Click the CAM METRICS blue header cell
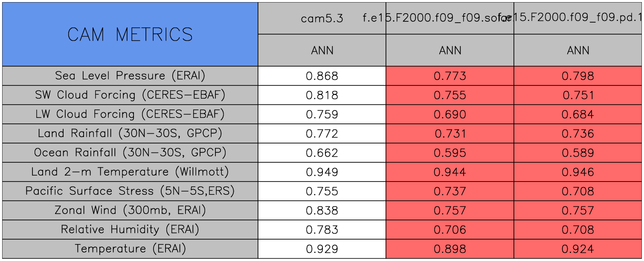644x261 pixels. coord(130,34)
